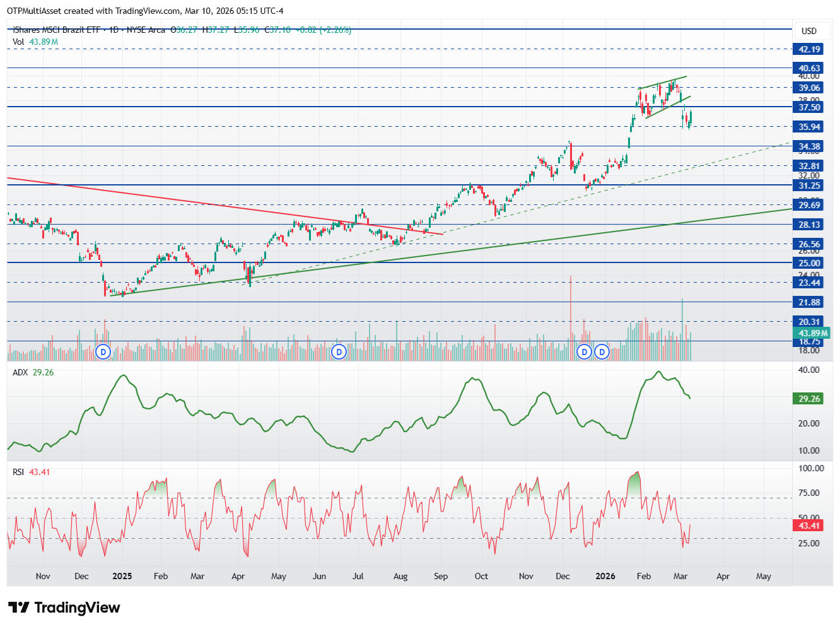Open the USD currency selector
Viewport: 840px width, 629px height.
[808, 31]
